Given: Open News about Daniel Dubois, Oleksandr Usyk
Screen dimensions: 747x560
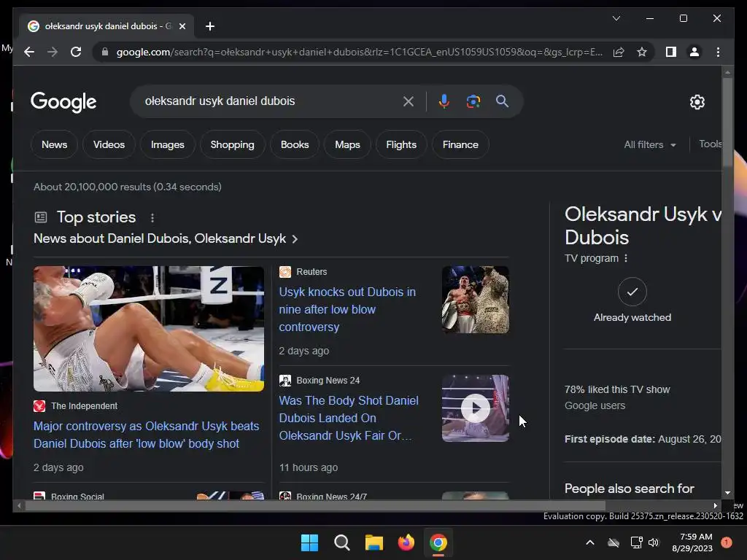Looking at the screenshot, I should pos(160,238).
